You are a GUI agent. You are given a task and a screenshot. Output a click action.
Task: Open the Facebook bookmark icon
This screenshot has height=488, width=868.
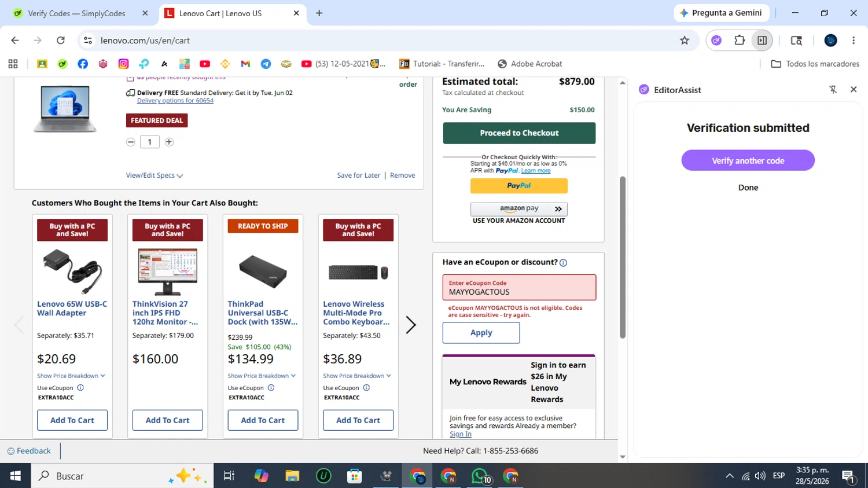(83, 64)
